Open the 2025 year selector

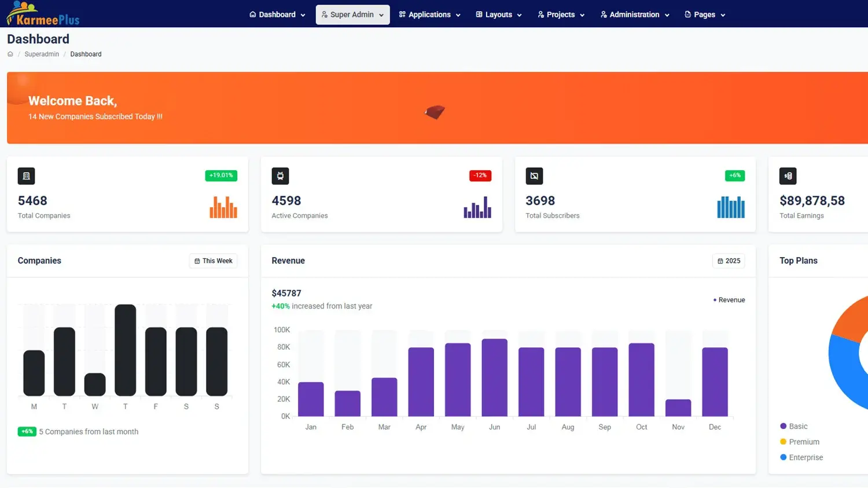(x=729, y=261)
